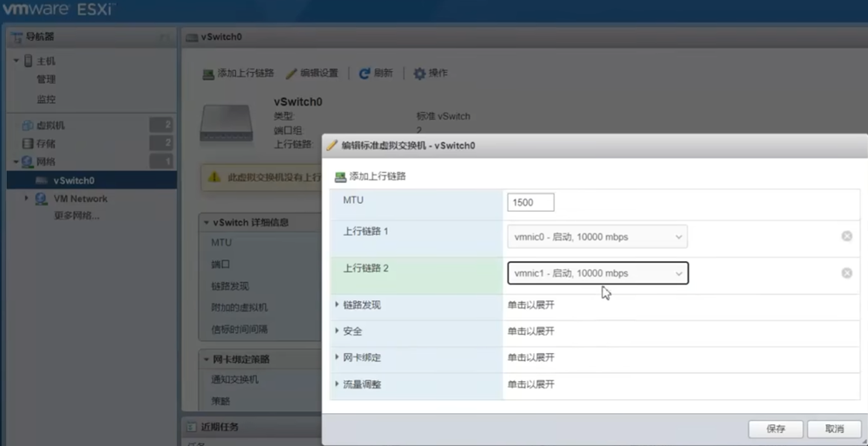Click the 信标时间间隔 row label
868x446 pixels.
[240, 329]
